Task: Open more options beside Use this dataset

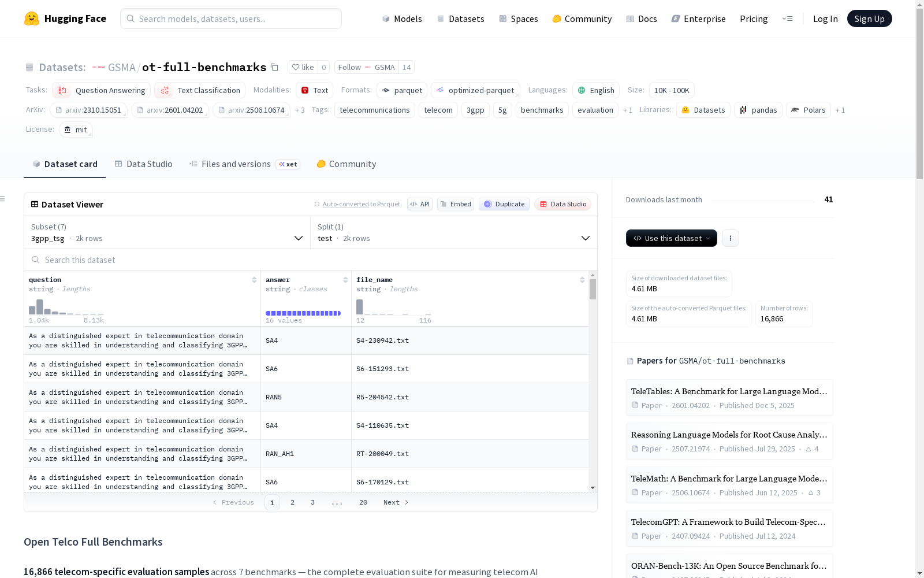Action: click(x=730, y=238)
